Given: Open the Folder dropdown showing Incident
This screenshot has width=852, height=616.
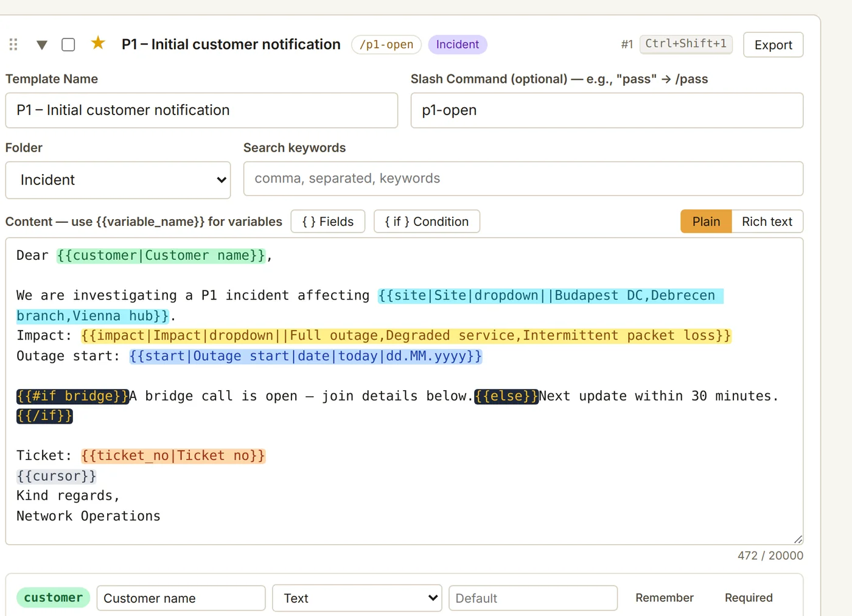Looking at the screenshot, I should (118, 180).
